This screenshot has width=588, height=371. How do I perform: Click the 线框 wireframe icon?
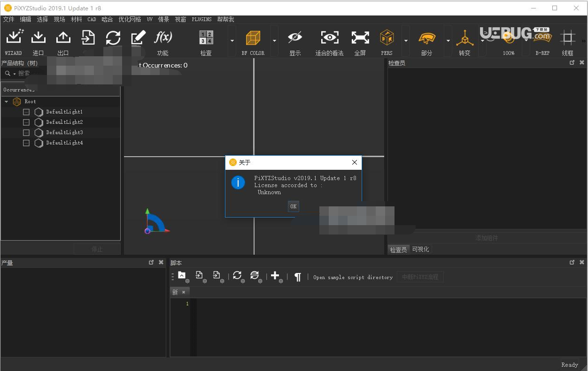click(x=568, y=38)
